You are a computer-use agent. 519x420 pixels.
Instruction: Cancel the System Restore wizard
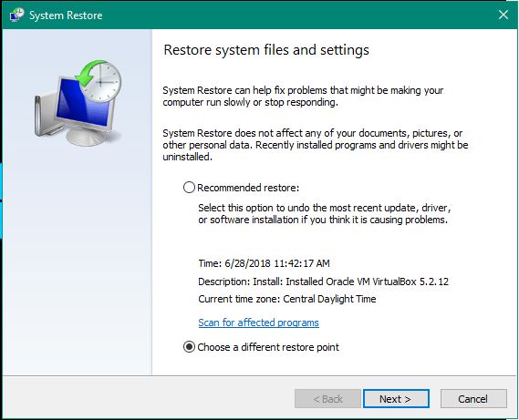[x=473, y=398]
